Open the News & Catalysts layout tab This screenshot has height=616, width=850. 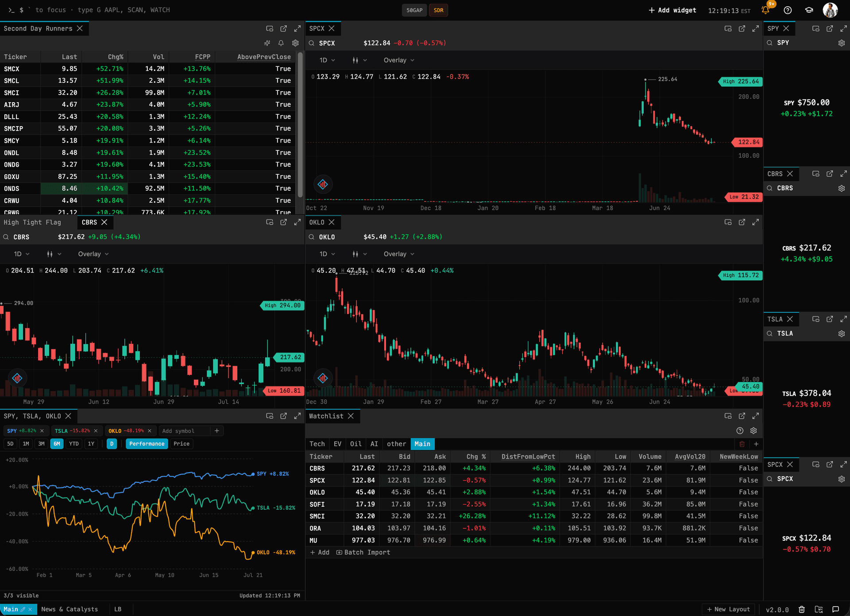(x=70, y=609)
